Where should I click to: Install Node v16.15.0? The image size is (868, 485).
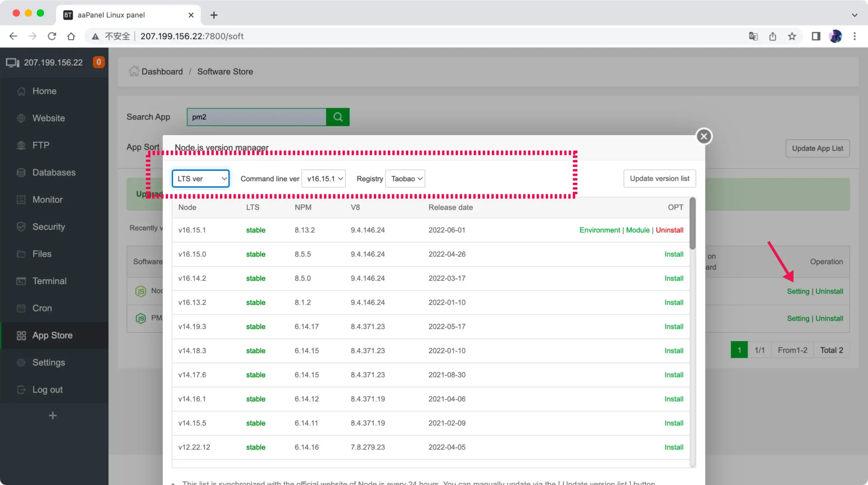(674, 254)
